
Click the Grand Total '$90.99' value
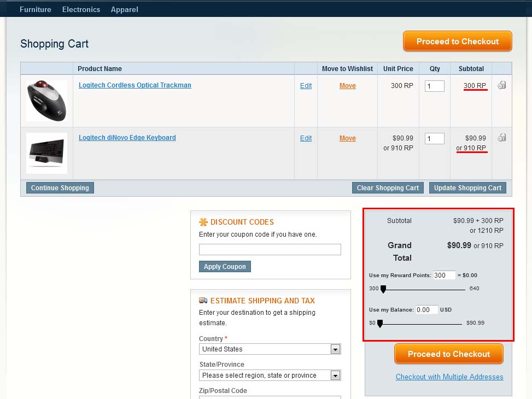pyautogui.click(x=459, y=245)
